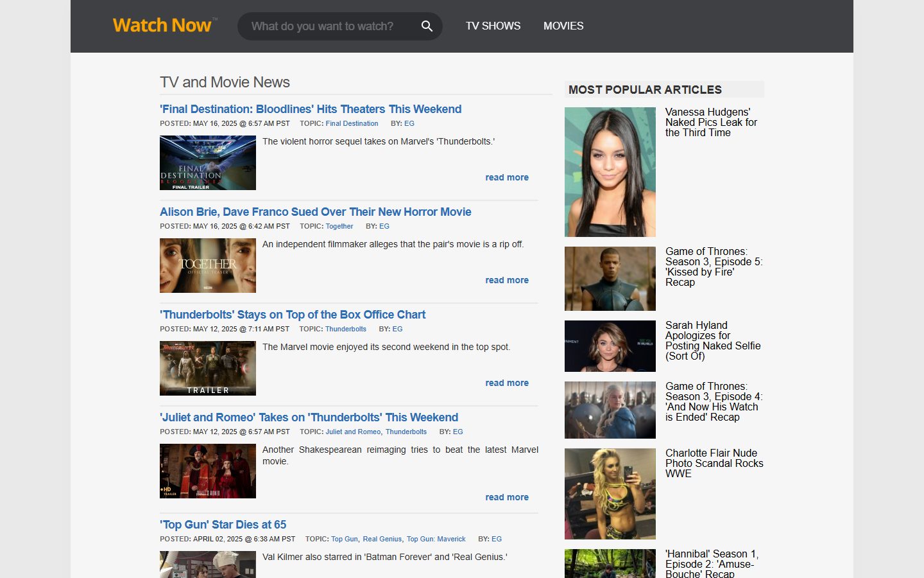Click posted date 'MAY 16, 2025 @ 6:42 AM PST'
The width and height of the screenshot is (924, 578).
[241, 226]
